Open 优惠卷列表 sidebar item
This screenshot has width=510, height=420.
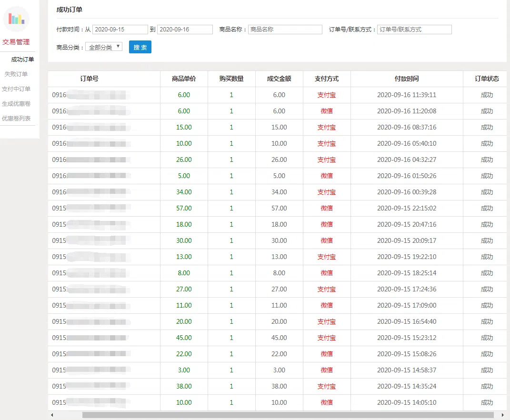tap(16, 119)
